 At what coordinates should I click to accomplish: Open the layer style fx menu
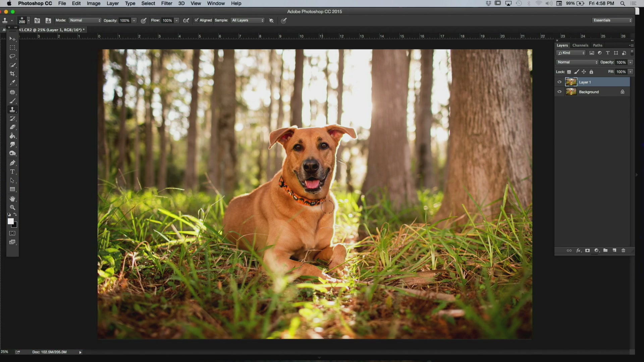tap(578, 250)
